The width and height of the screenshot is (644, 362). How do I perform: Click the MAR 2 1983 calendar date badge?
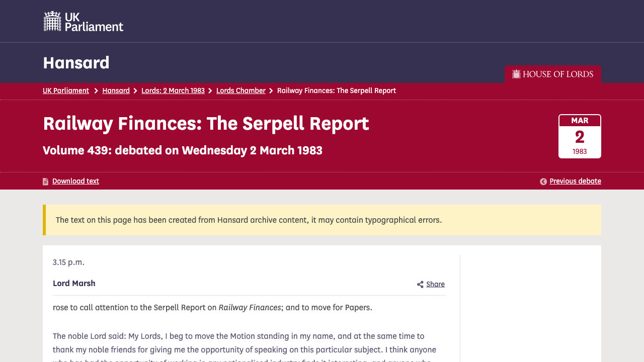(x=579, y=136)
